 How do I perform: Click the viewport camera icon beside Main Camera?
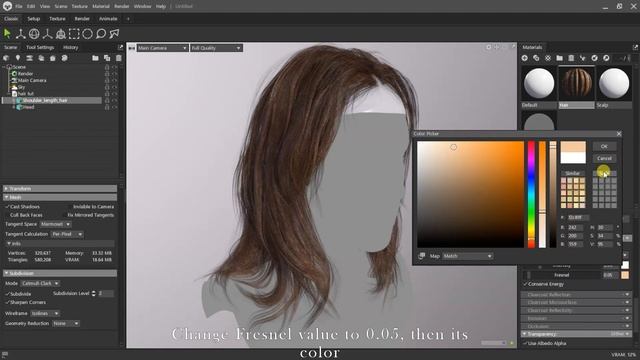[x=131, y=48]
